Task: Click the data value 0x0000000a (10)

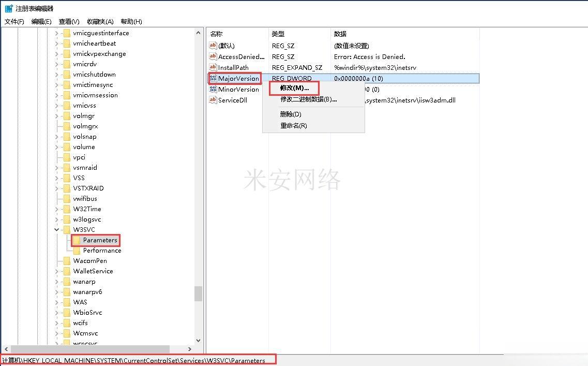Action: (358, 79)
